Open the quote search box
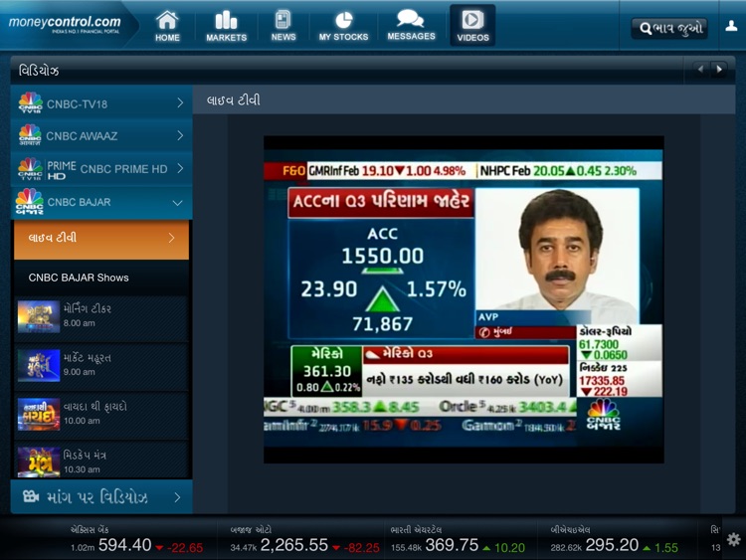Screen dimensions: 746x560 [669, 29]
